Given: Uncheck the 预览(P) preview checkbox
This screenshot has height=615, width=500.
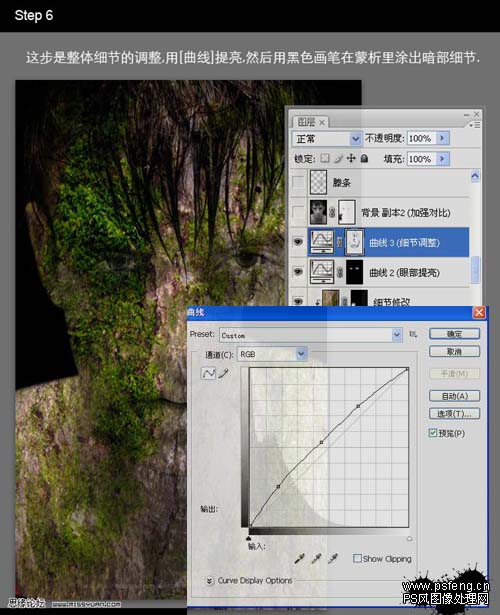Looking at the screenshot, I should click(x=433, y=433).
